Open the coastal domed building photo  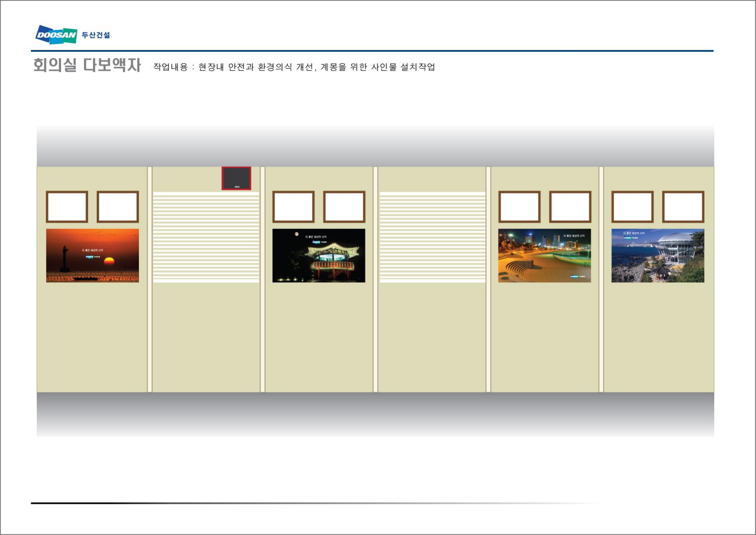pyautogui.click(x=658, y=255)
